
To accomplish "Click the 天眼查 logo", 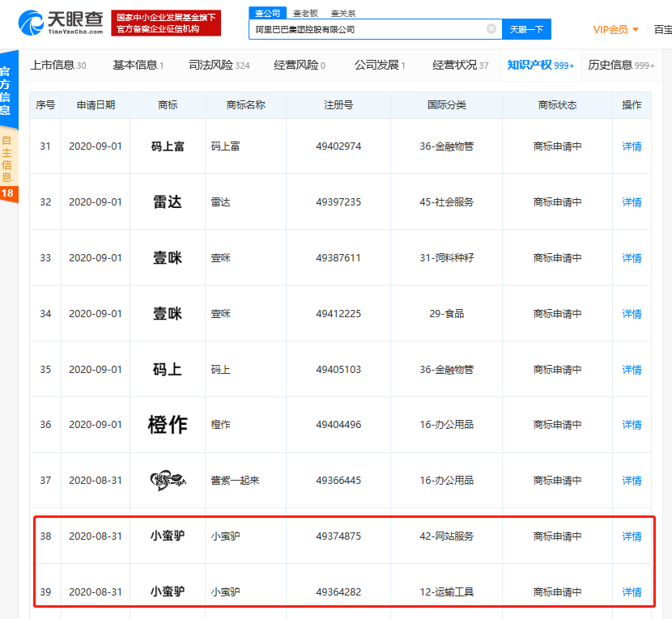I will pos(60,23).
